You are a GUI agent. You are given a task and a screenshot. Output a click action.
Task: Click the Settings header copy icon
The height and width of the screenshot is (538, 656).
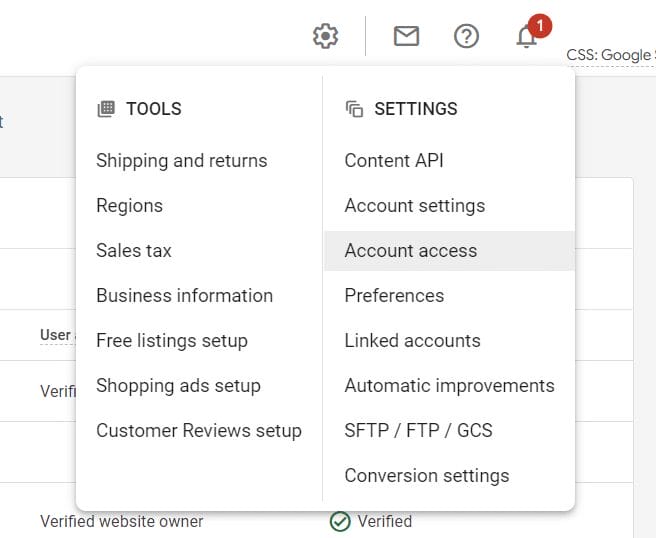354,109
